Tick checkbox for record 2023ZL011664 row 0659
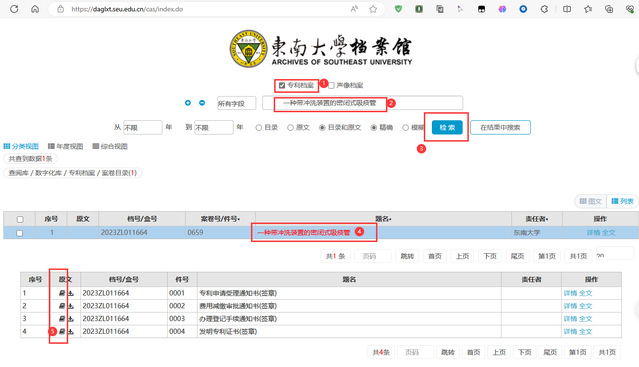 pos(20,233)
